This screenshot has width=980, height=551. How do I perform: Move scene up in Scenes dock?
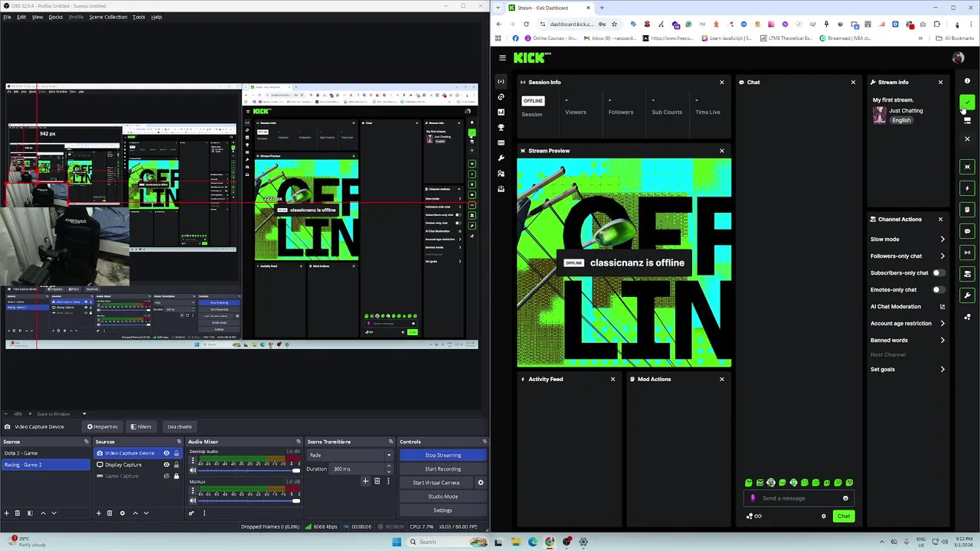(43, 513)
